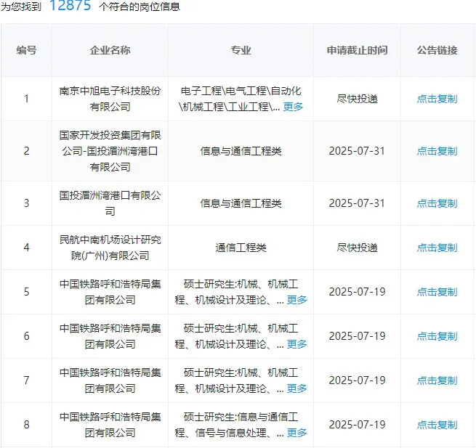Select 2025-07-19 deadline in row 5

357,292
